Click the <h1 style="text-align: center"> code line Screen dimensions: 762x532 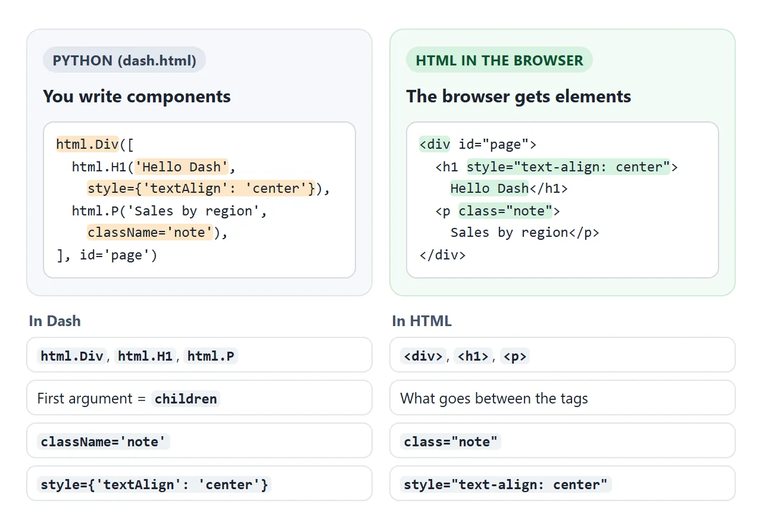pos(557,167)
